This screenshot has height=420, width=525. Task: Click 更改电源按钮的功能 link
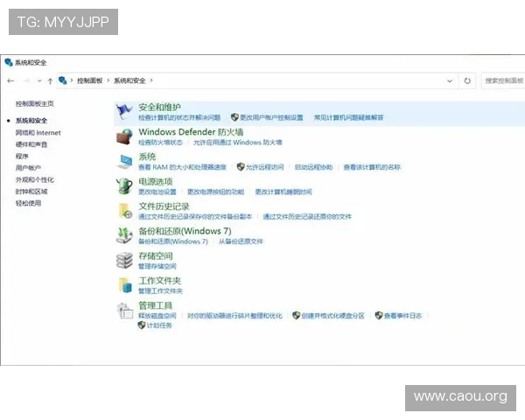[x=215, y=192]
